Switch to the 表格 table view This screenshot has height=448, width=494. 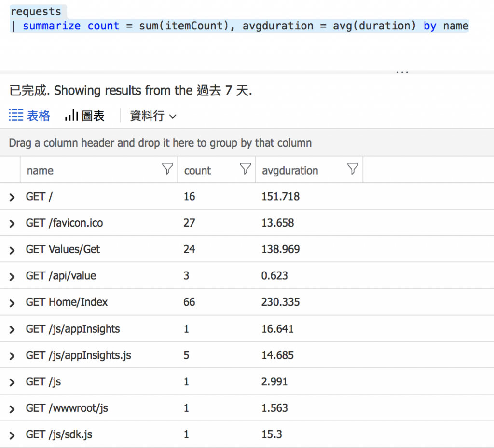coord(29,116)
